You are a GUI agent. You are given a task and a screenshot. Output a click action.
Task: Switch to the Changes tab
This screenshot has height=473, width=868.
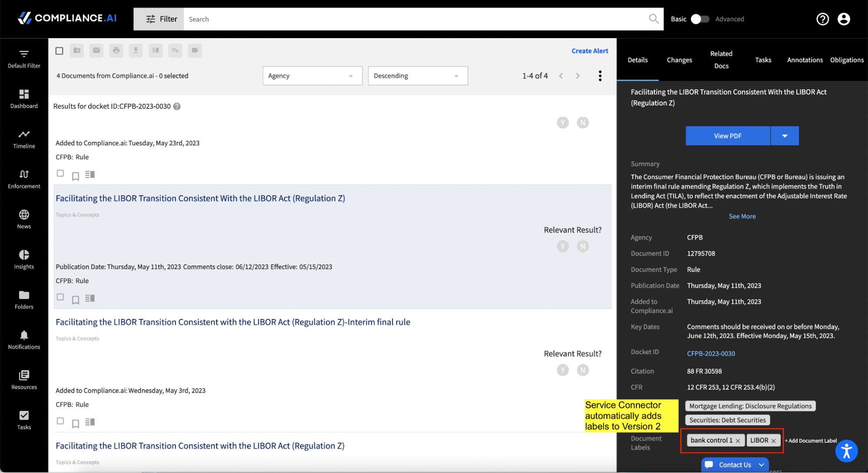tap(679, 60)
